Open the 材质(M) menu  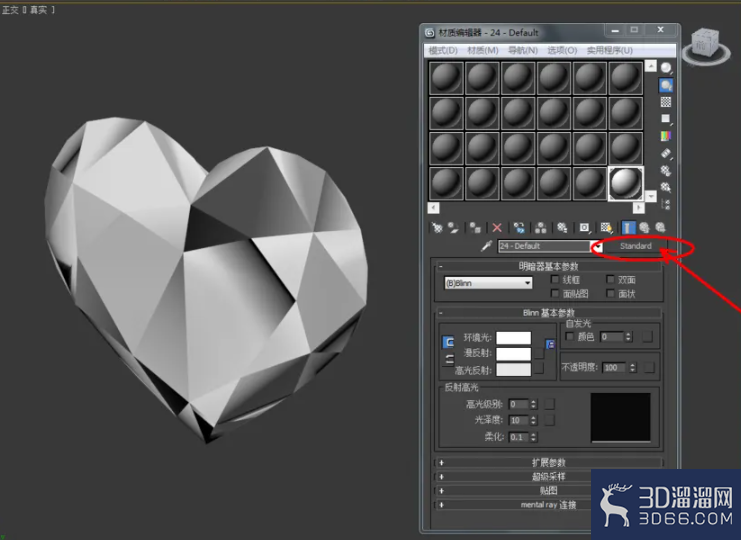pyautogui.click(x=483, y=50)
